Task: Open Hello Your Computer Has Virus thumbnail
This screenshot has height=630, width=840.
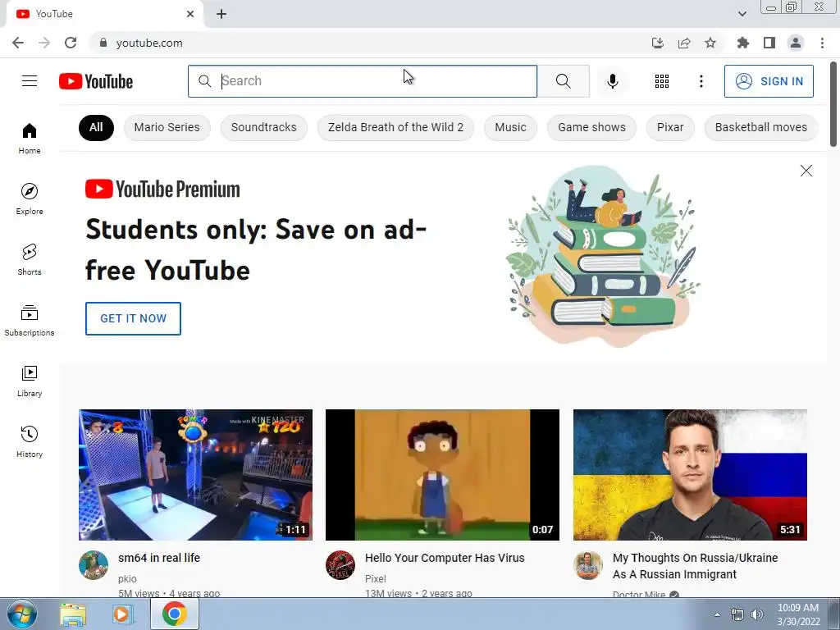Action: click(442, 475)
